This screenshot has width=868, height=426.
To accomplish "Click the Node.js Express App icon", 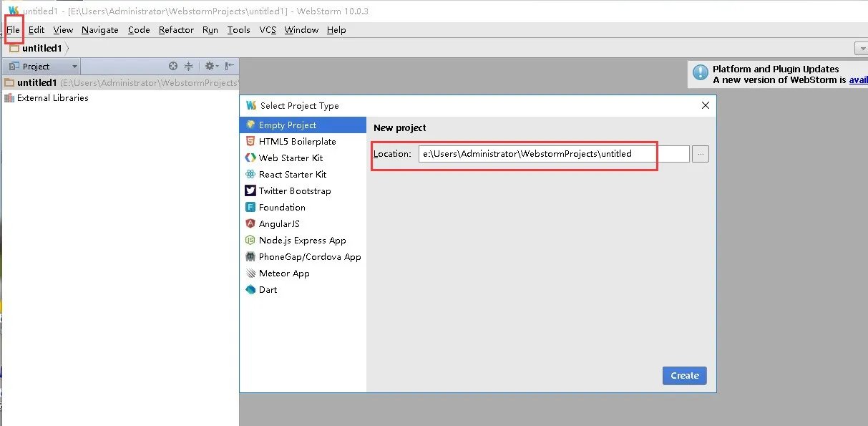I will coord(250,240).
